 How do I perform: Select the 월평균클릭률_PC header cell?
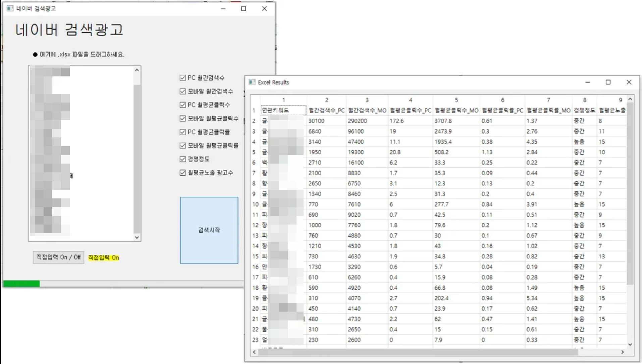pos(502,110)
